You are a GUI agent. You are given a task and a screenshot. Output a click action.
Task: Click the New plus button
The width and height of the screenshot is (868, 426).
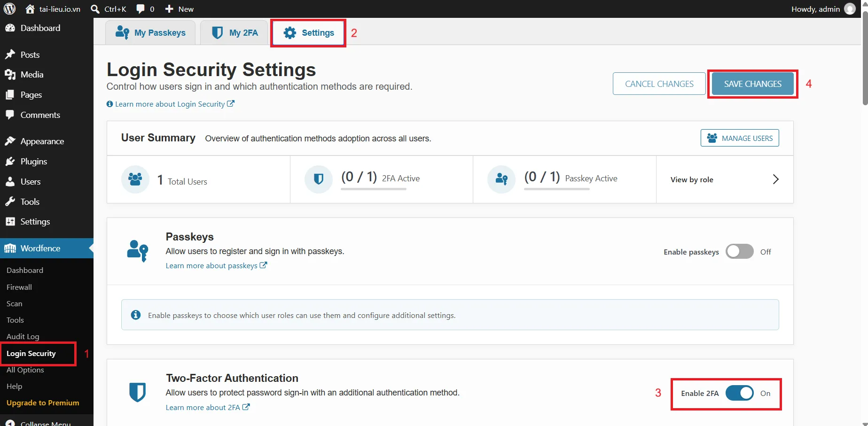(x=179, y=9)
